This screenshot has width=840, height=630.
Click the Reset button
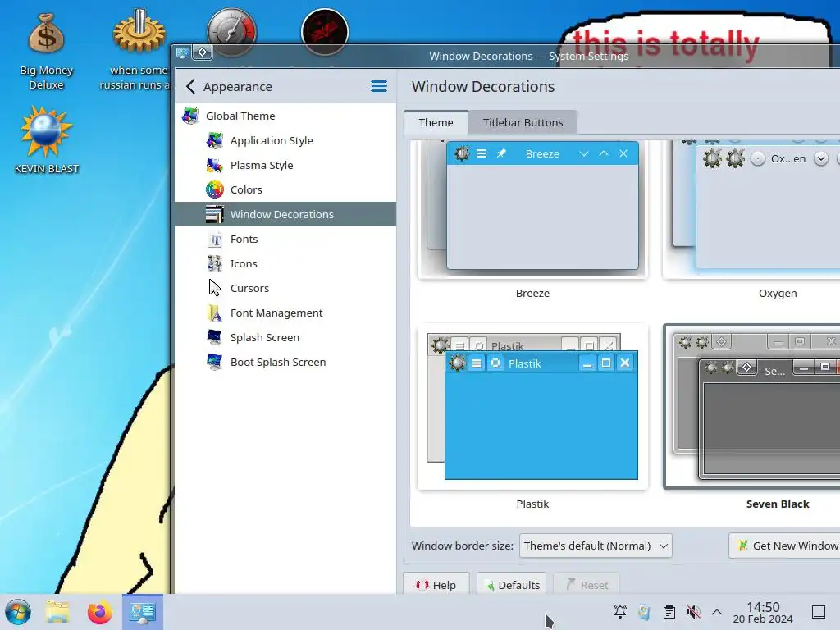coord(587,585)
